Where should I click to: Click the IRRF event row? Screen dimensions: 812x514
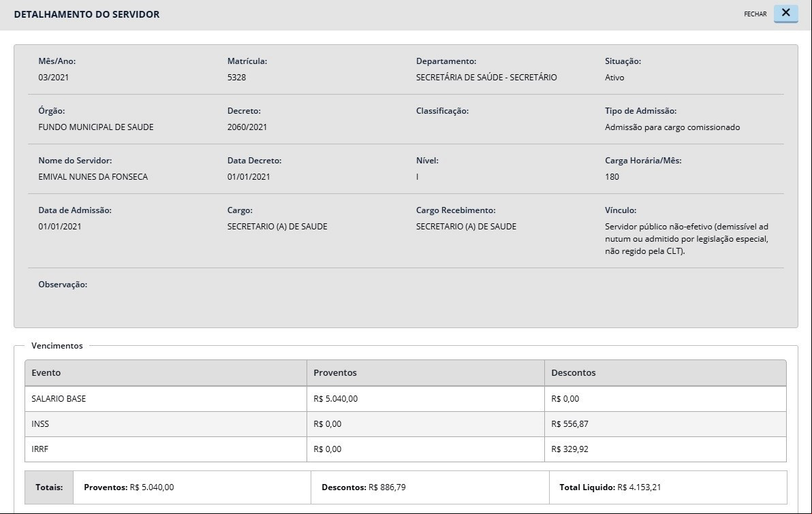click(405, 449)
